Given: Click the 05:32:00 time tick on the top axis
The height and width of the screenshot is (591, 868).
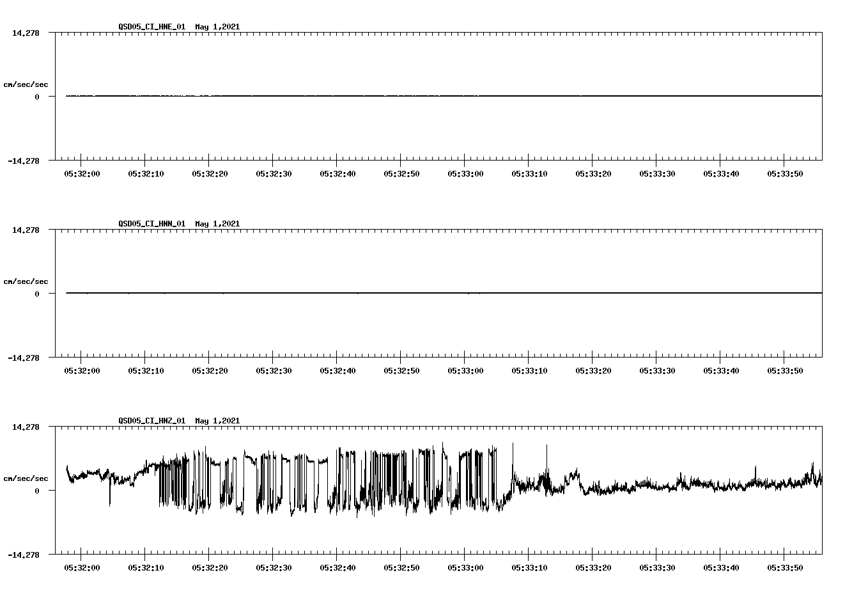Looking at the screenshot, I should (82, 172).
